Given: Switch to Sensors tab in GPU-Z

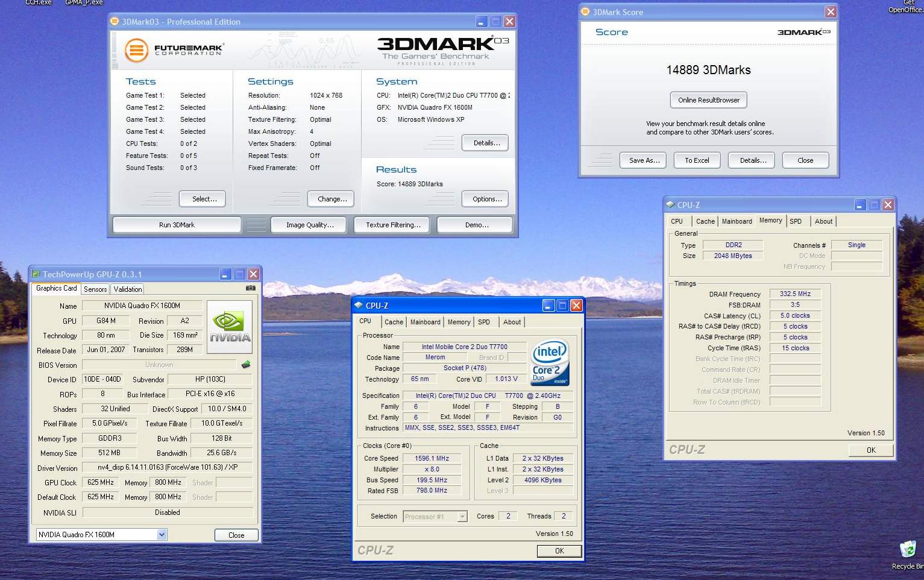Looking at the screenshot, I should coord(95,289).
